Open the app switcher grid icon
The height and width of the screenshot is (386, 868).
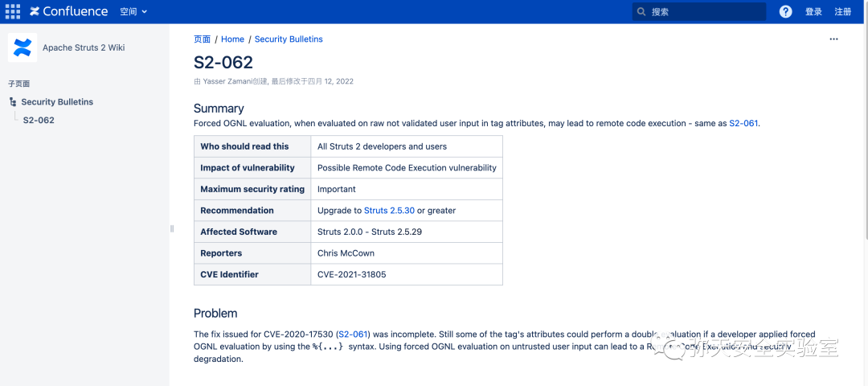[x=13, y=11]
